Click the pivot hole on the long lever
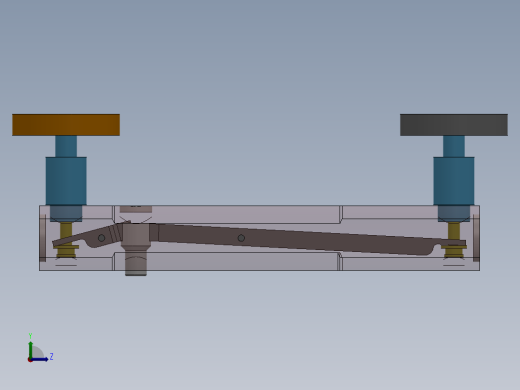 tap(241, 238)
